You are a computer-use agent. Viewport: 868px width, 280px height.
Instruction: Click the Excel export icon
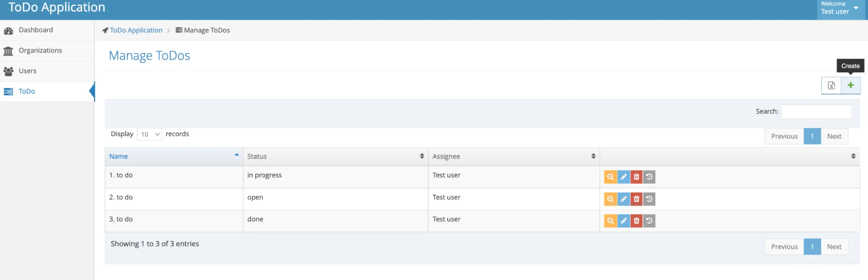pos(831,86)
